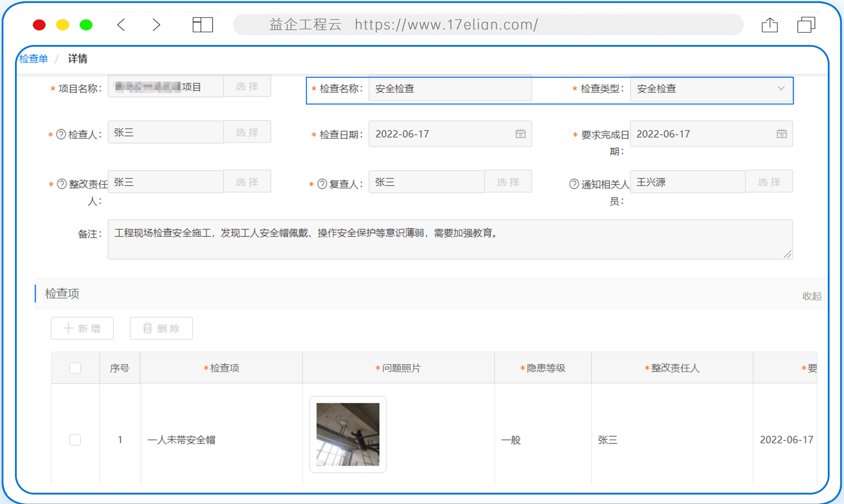
Task: Collapse the 检查项 section via 收起
Action: click(812, 296)
